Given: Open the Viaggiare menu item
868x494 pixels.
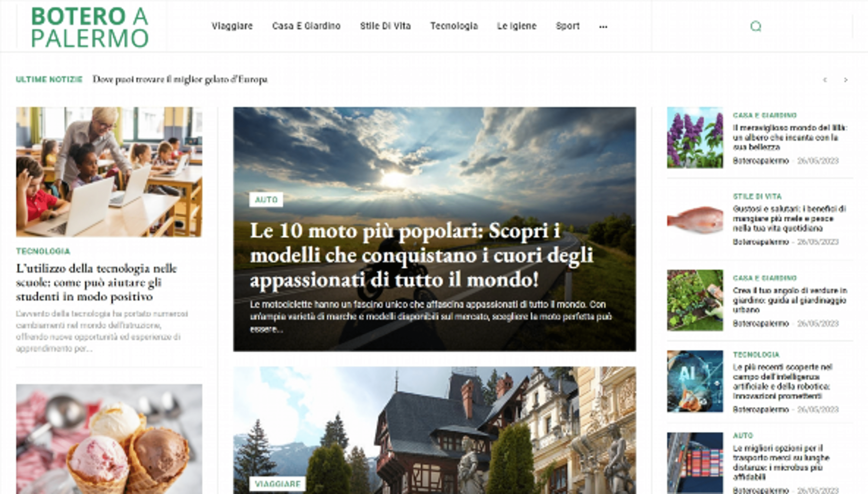Looking at the screenshot, I should coord(232,26).
